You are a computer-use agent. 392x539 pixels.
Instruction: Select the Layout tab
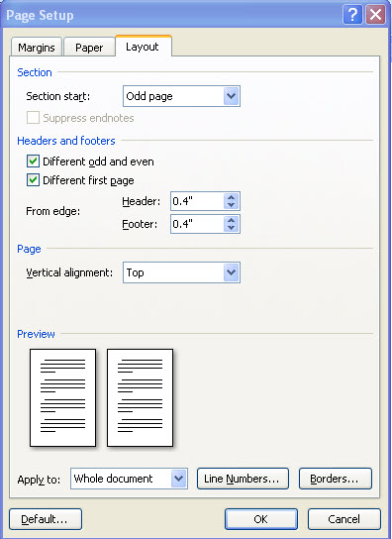[x=143, y=47]
